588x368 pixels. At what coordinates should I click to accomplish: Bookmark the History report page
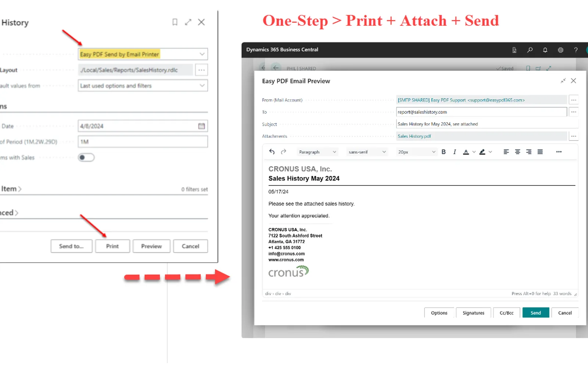[x=175, y=22]
